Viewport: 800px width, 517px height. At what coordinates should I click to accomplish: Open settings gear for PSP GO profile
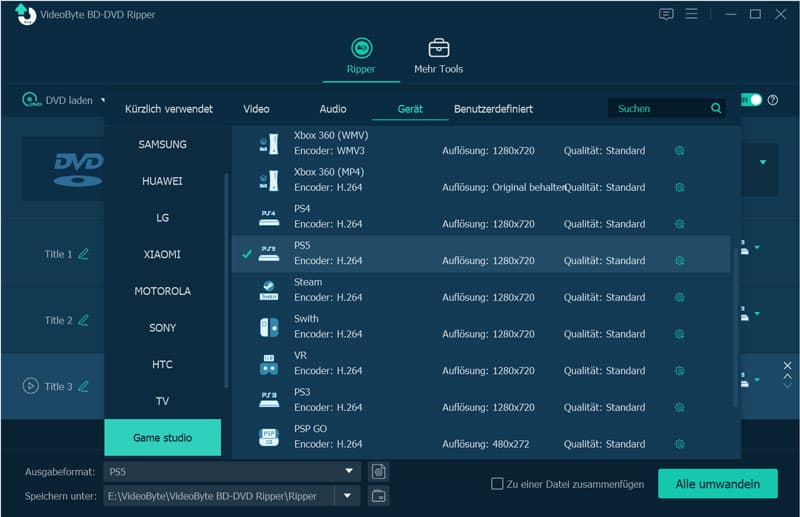pos(679,444)
